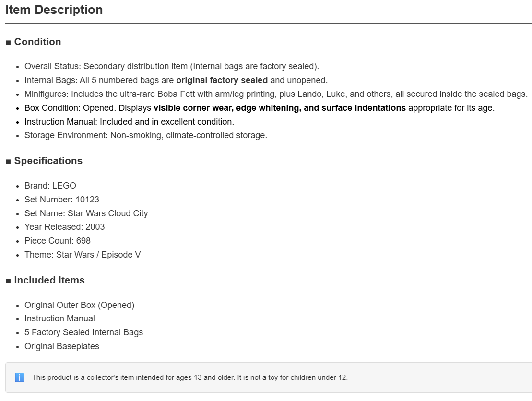Image resolution: width=532 pixels, height=401 pixels.
Task: Click the Piece Count 698 entry
Action: tap(58, 241)
